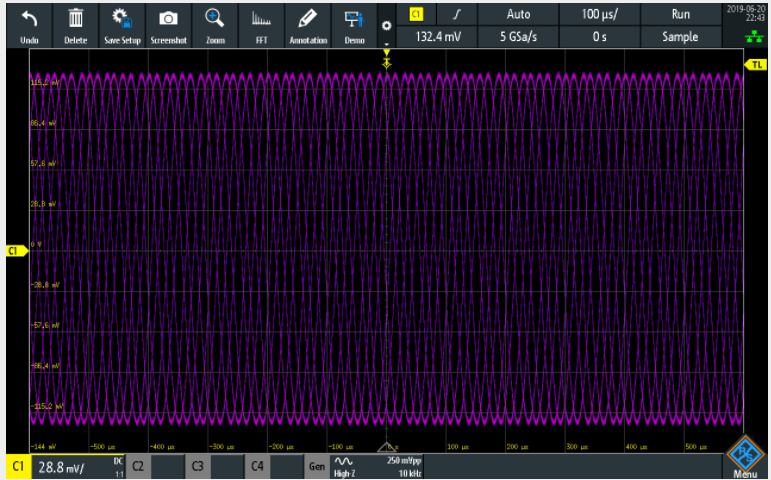
Task: Open the Sample acquisition mode setting
Action: (680, 37)
